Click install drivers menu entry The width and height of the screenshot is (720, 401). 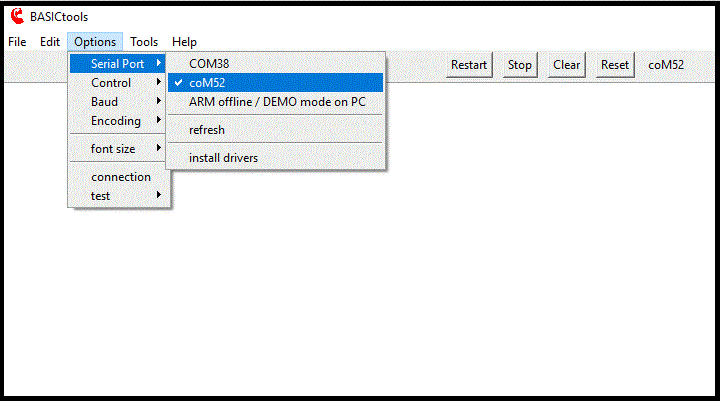223,158
